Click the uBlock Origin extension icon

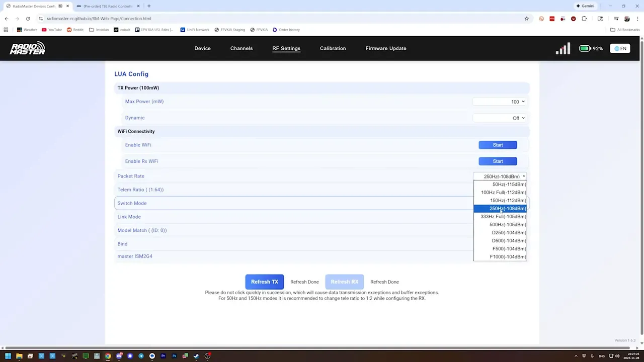(x=573, y=19)
